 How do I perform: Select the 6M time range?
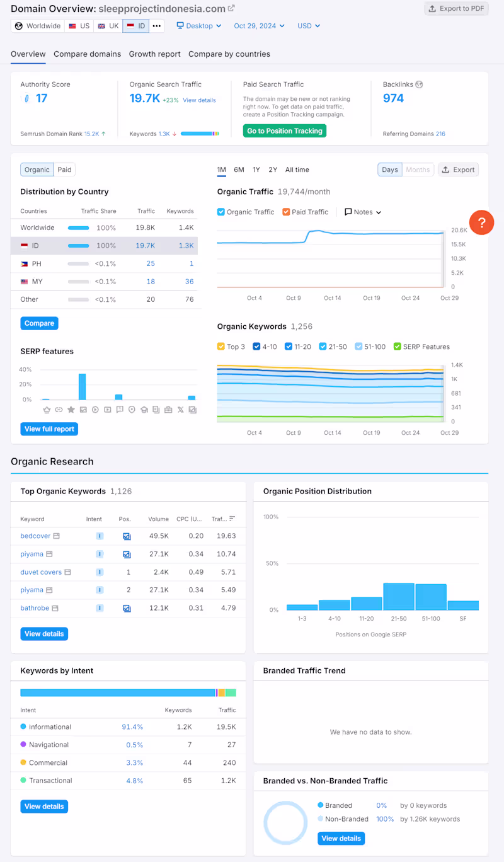[x=239, y=170]
